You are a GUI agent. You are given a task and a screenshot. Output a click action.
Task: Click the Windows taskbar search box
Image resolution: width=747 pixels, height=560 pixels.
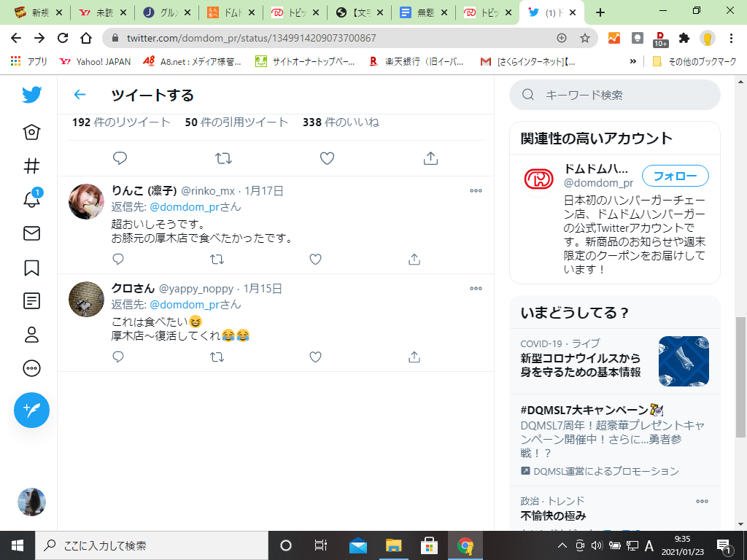[152, 545]
